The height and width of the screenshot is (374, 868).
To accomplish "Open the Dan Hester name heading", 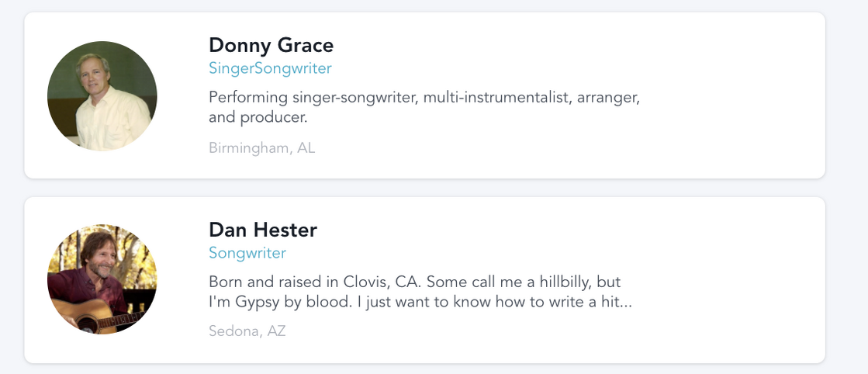I will [x=263, y=230].
